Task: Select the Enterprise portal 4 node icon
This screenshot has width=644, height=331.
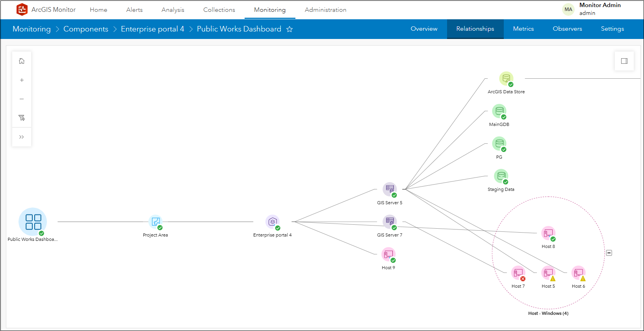Action: [273, 222]
